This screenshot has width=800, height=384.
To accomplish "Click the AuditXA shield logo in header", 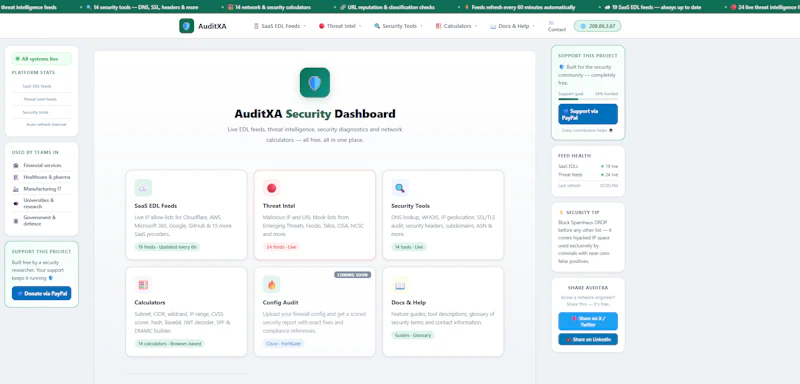I will [186, 26].
